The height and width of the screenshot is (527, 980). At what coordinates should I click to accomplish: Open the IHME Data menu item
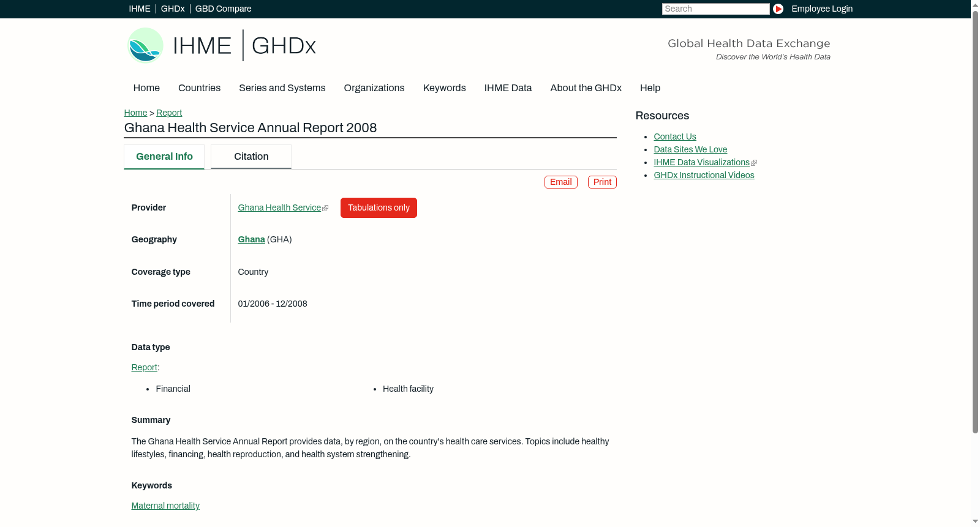point(508,88)
